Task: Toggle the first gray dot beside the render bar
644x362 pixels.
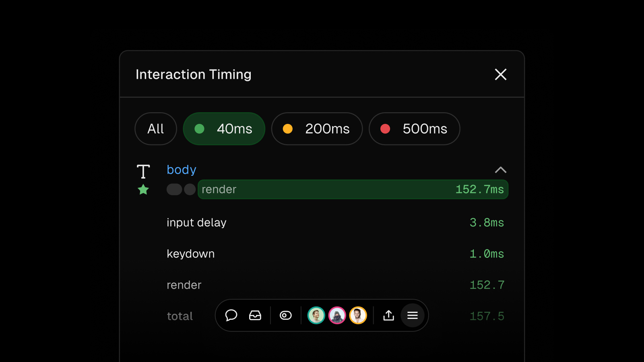Action: coord(174,189)
